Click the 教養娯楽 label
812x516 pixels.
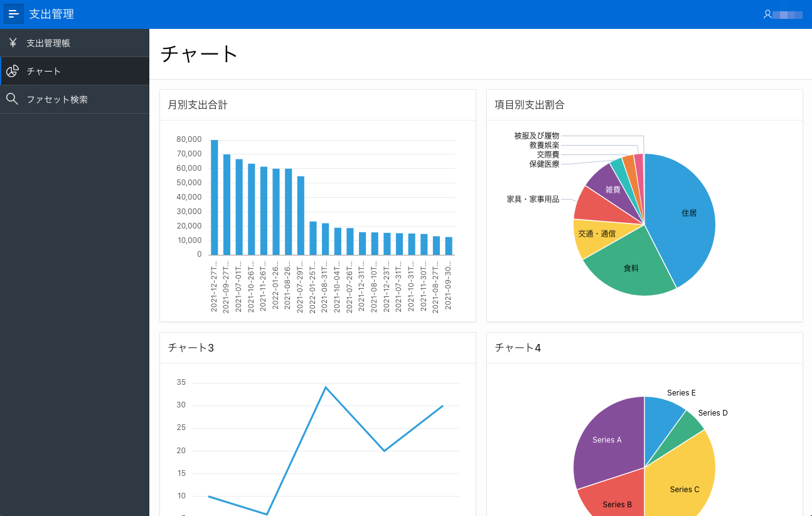coord(544,145)
